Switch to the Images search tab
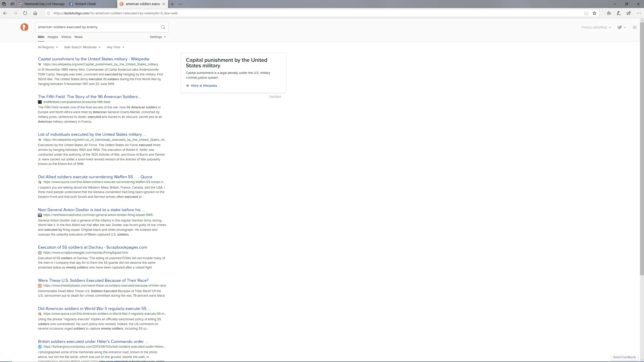The width and height of the screenshot is (644, 362). (53, 37)
